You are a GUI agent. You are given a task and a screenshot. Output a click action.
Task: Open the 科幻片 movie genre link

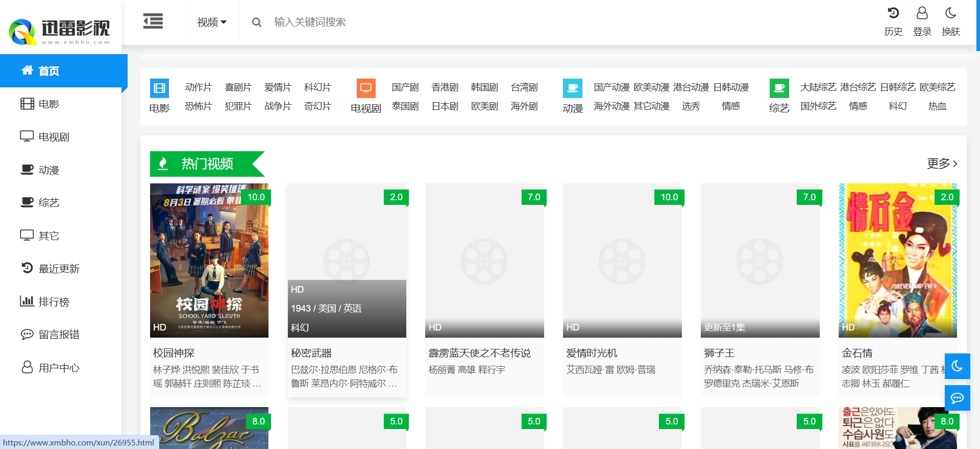click(x=317, y=87)
